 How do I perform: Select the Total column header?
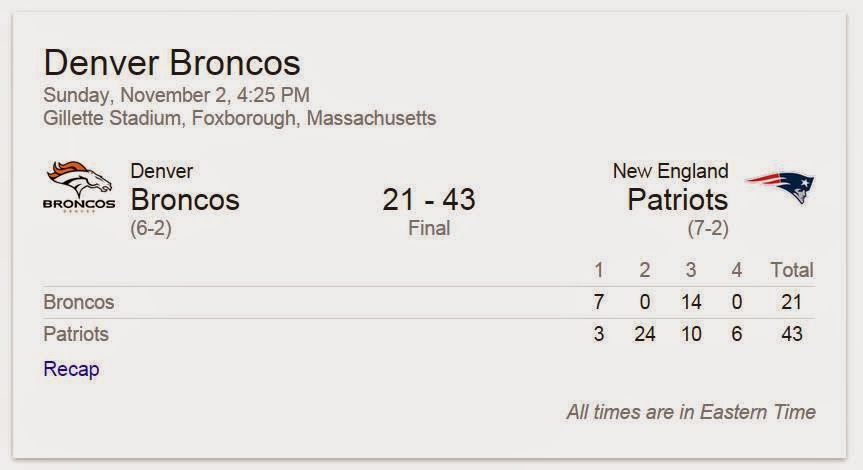pos(791,269)
